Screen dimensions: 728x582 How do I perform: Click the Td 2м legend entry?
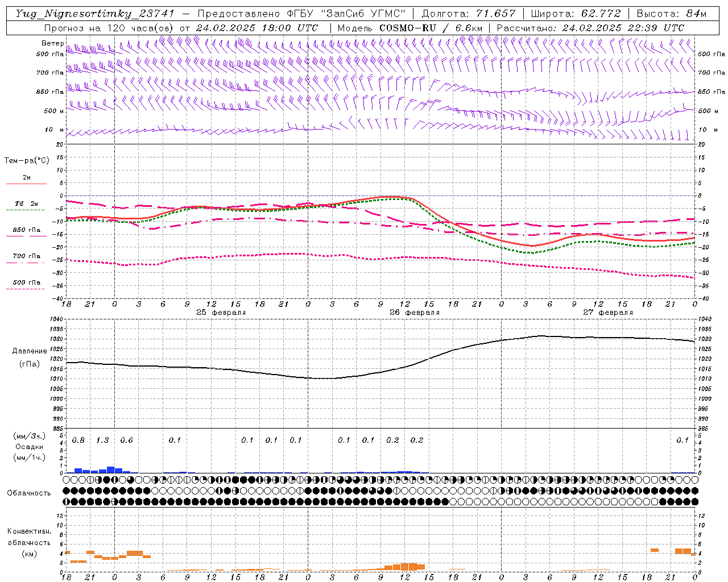[27, 203]
